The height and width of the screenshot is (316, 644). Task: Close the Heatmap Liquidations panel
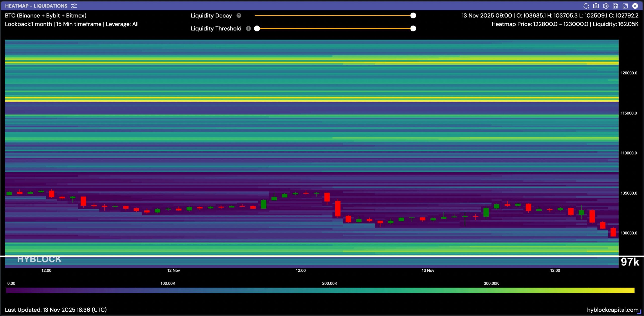pyautogui.click(x=635, y=6)
